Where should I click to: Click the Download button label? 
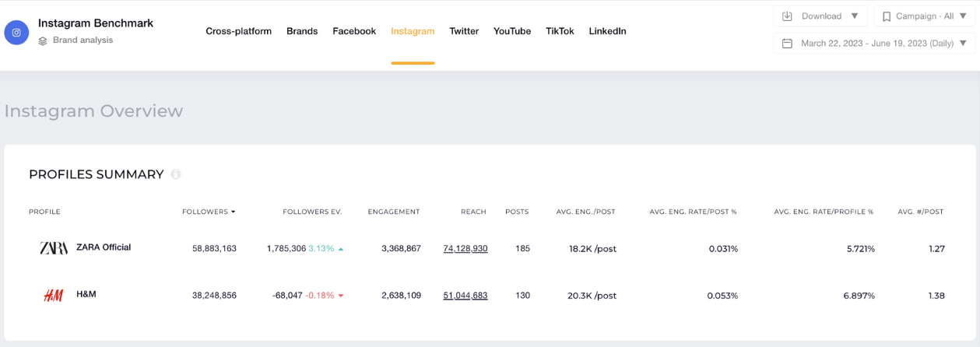point(821,16)
